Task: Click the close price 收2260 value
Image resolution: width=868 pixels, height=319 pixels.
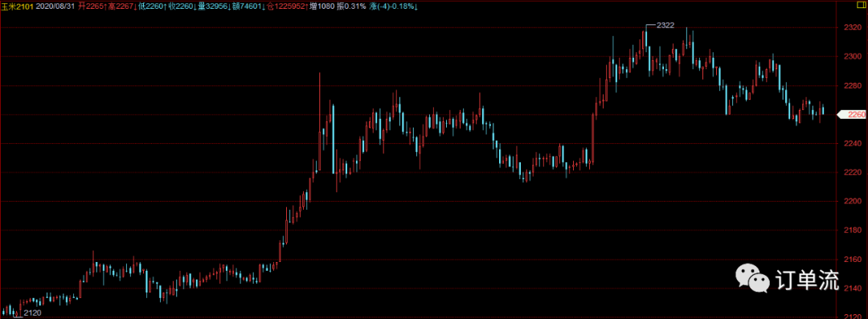Action: click(182, 6)
